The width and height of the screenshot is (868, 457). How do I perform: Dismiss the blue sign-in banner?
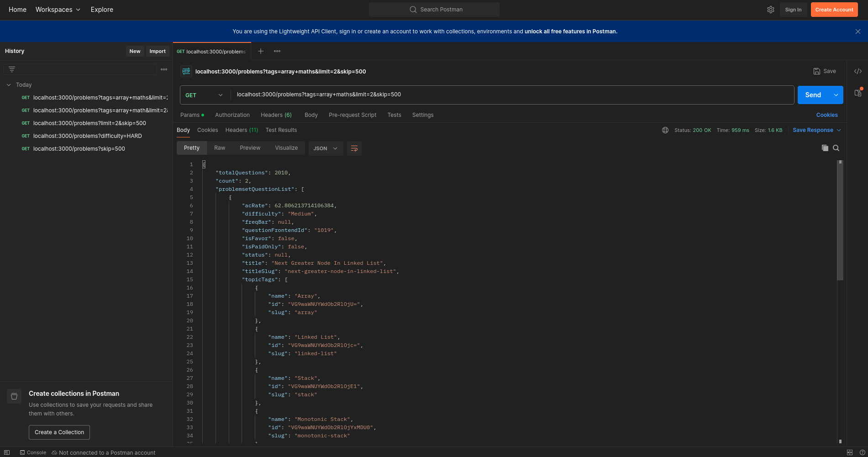tap(858, 32)
